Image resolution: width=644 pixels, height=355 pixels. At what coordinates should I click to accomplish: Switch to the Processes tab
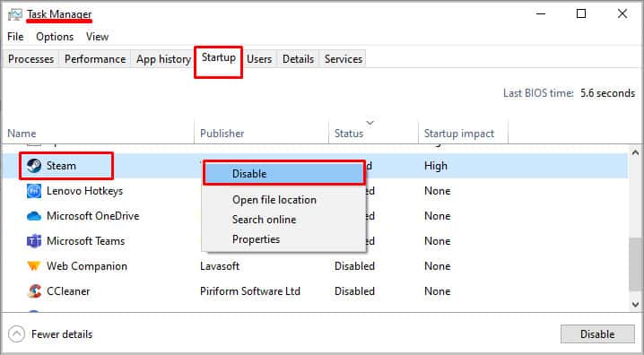click(x=30, y=59)
